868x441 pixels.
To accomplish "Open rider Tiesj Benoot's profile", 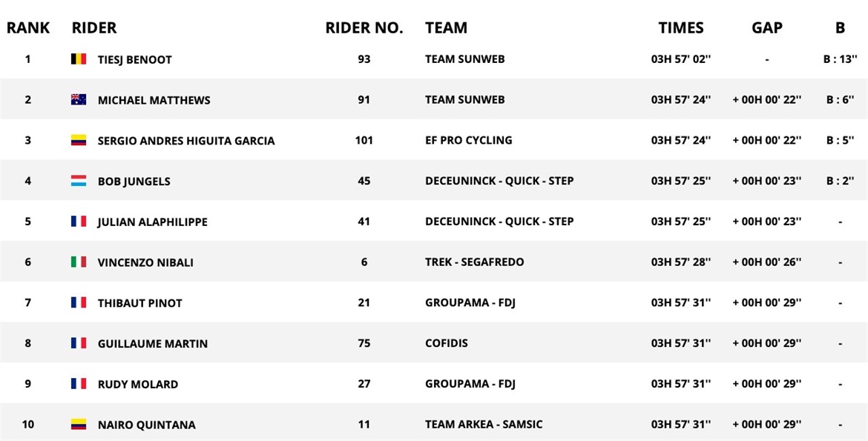I will (134, 60).
